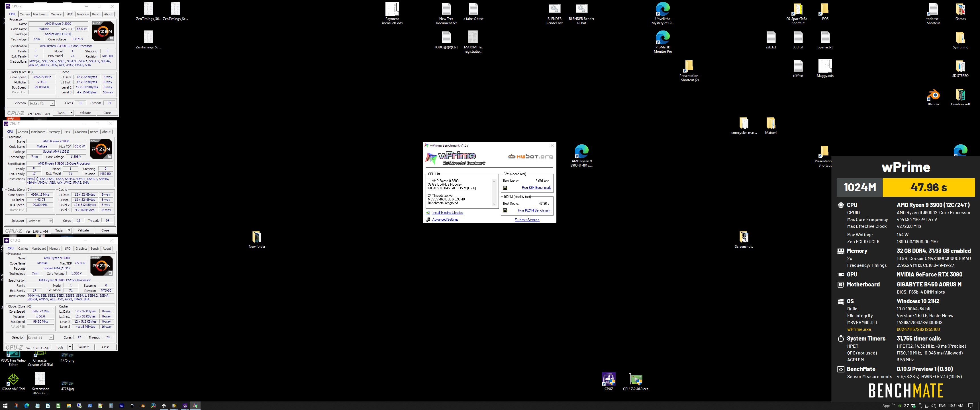Click the 10:31 AM taskbar clock

pyautogui.click(x=956, y=406)
